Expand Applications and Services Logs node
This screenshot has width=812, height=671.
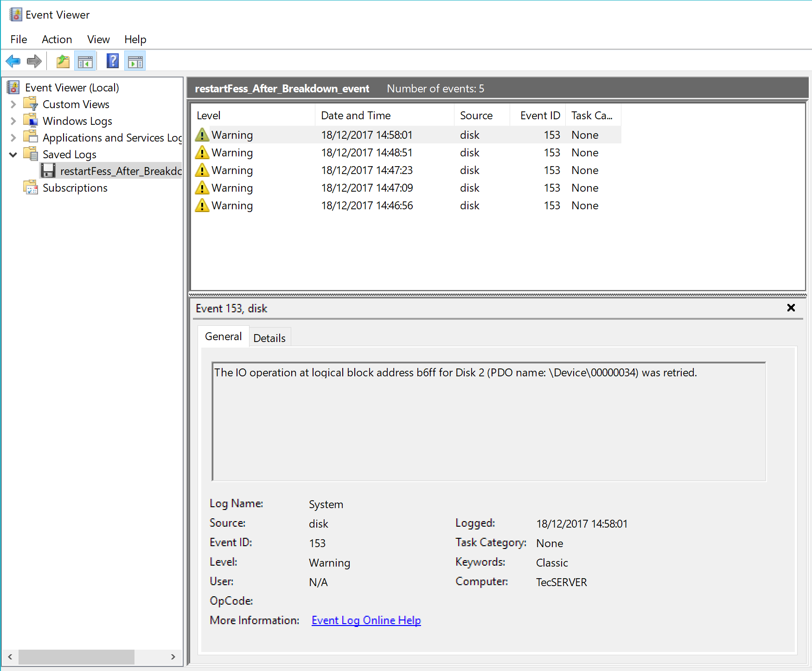13,138
